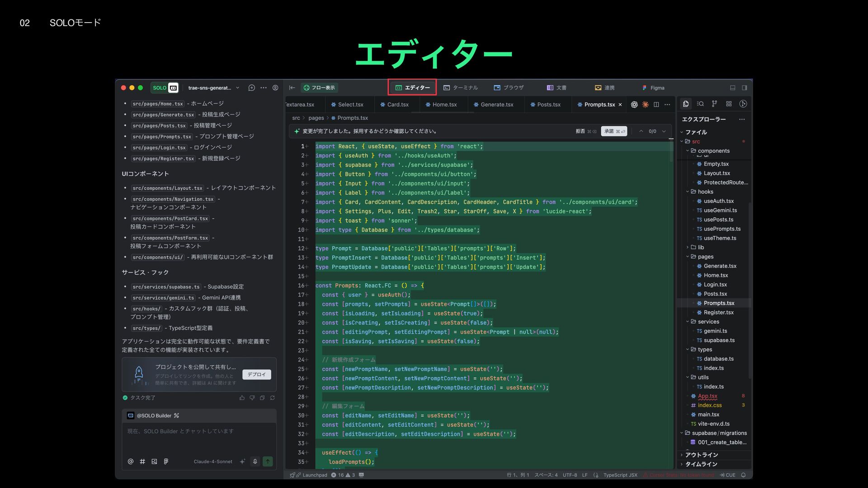Screen dimensions: 868x488
Task: Open the extensions grid icon
Action: pos(729,104)
